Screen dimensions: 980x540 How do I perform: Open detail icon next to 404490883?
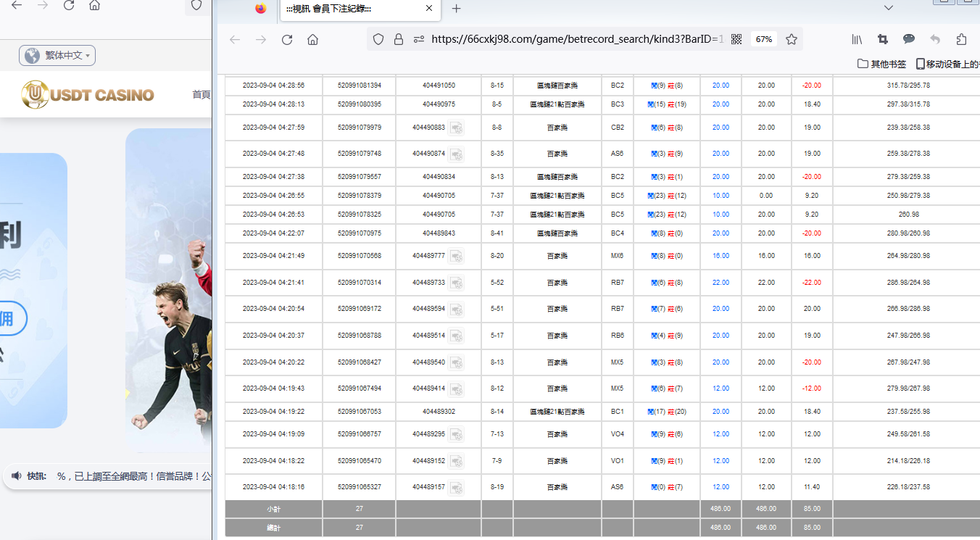(456, 128)
